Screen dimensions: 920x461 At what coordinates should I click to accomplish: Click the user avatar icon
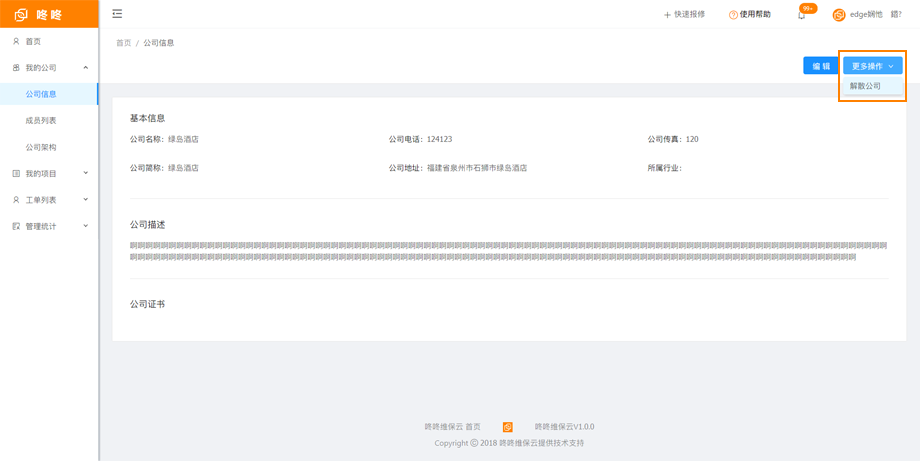(x=839, y=15)
